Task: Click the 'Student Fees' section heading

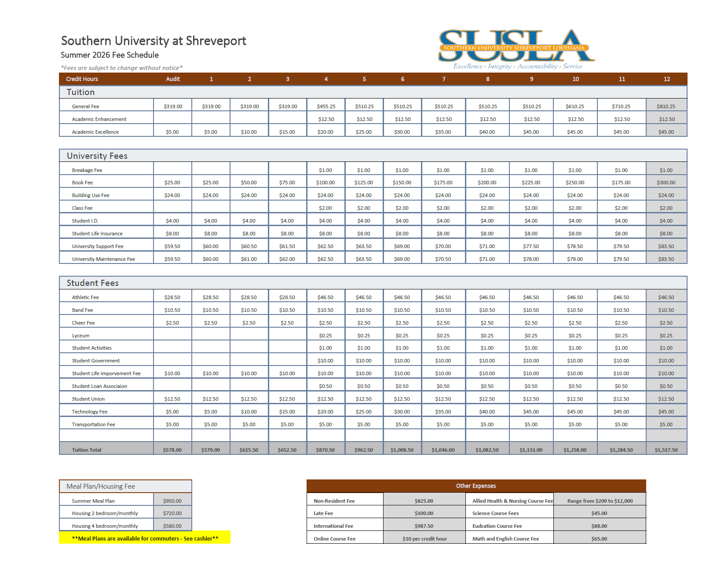Action: (93, 283)
